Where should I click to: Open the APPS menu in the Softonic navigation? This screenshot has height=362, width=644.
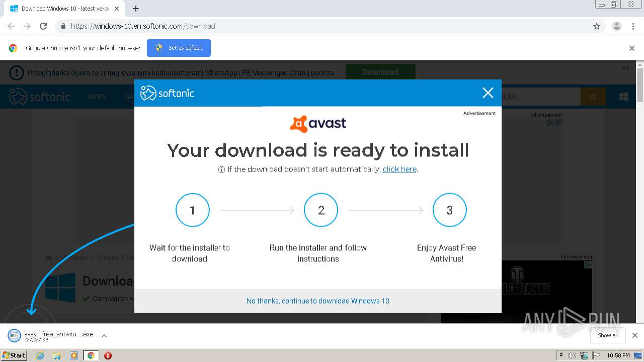point(97,97)
